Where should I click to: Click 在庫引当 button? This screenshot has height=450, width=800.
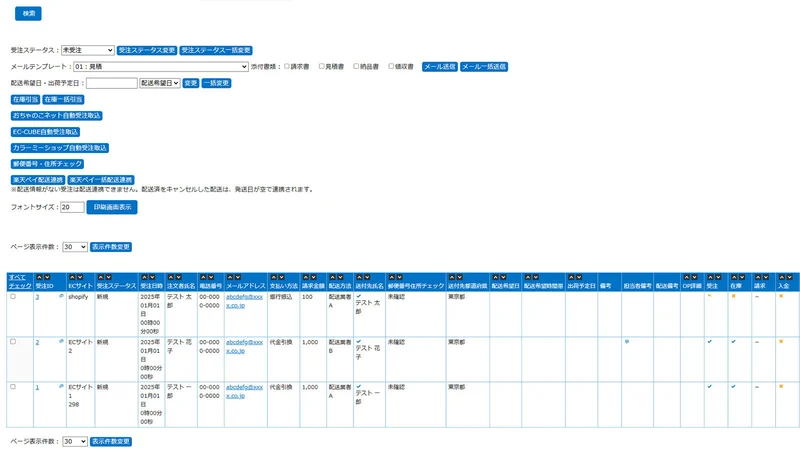[x=26, y=99]
